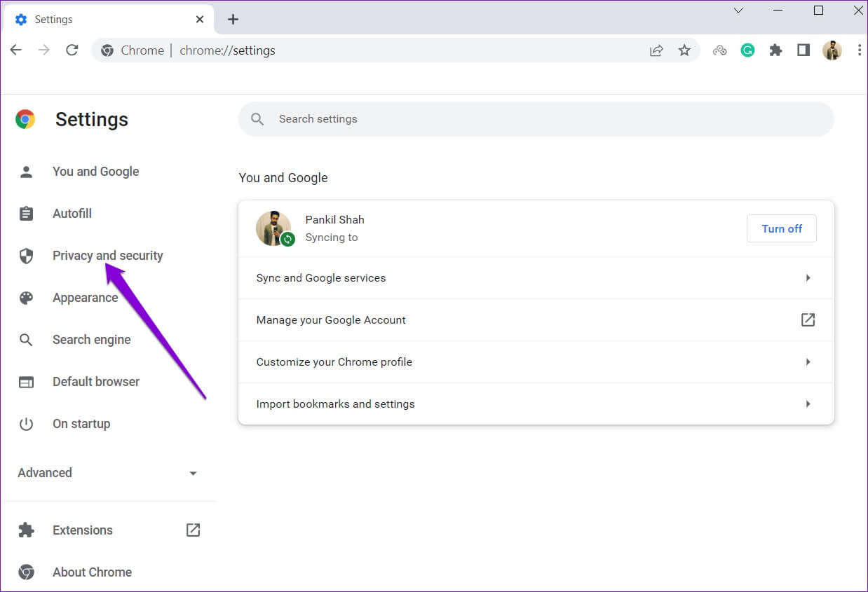This screenshot has height=592, width=868.
Task: Open Customize your Chrome profile
Action: 536,362
